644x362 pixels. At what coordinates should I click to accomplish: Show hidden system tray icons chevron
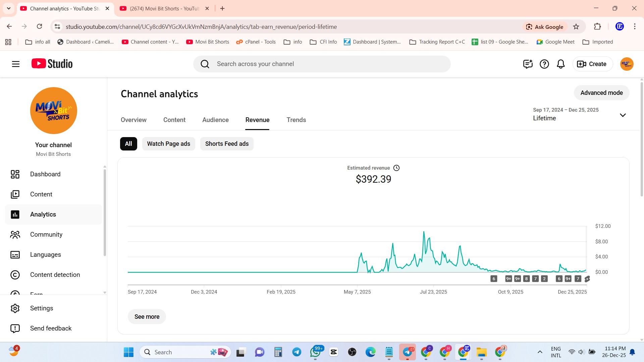[x=540, y=352]
